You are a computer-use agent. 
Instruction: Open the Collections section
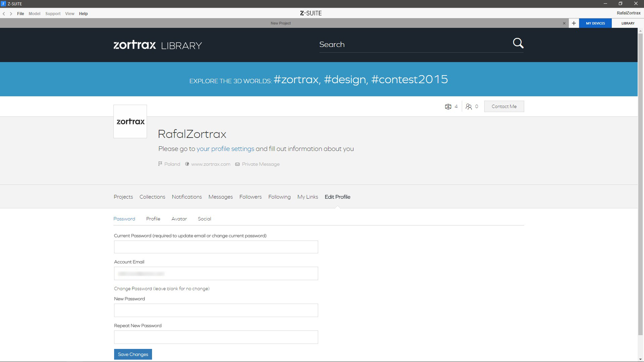(152, 197)
